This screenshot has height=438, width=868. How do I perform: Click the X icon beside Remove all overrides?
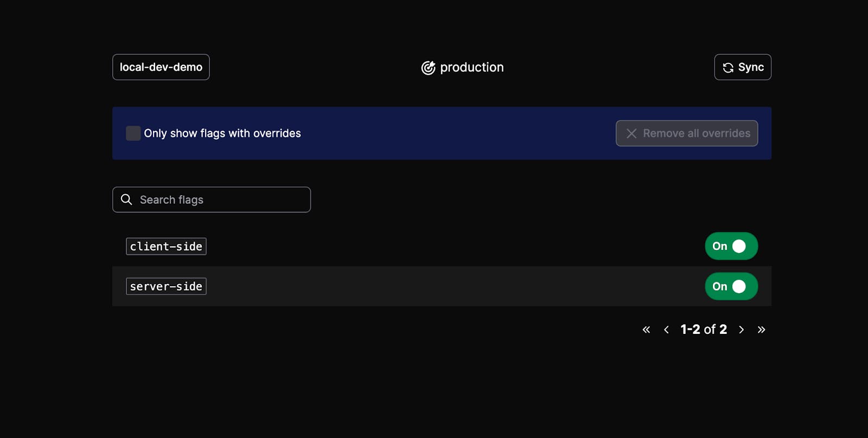point(631,133)
